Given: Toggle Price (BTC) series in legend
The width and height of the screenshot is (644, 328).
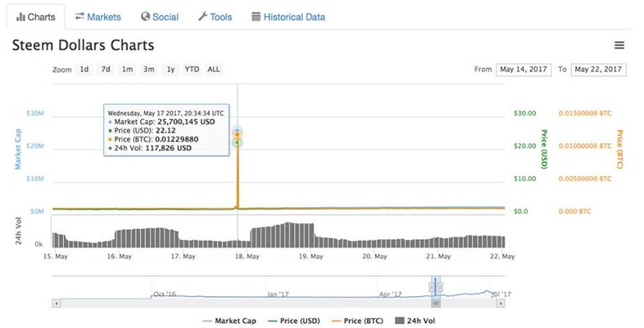Looking at the screenshot, I should (x=357, y=321).
